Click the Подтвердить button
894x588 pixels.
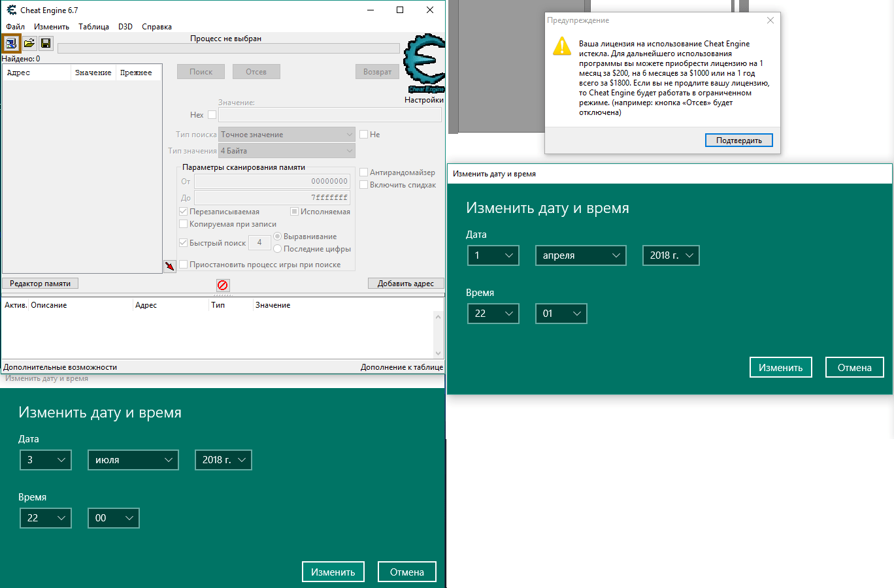(739, 140)
